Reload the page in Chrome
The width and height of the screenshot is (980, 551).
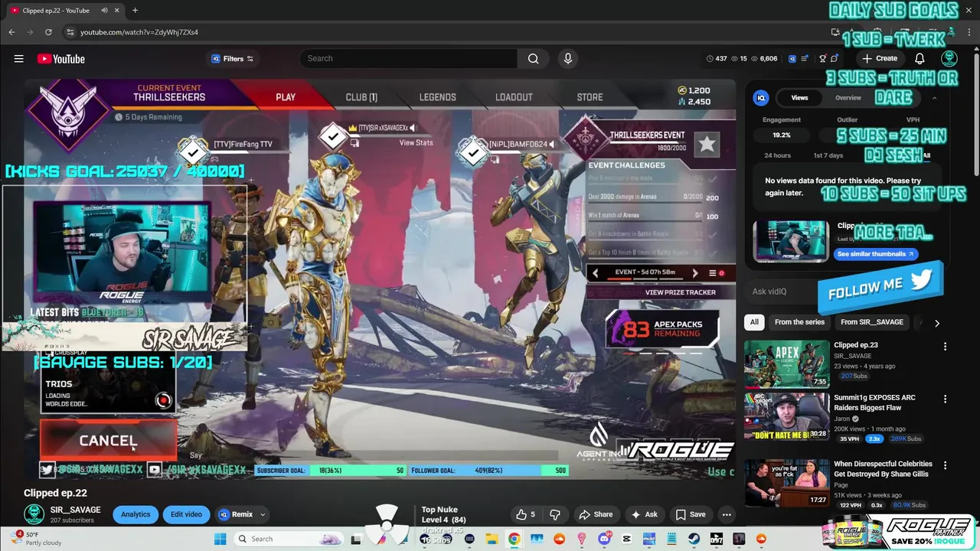click(x=48, y=32)
